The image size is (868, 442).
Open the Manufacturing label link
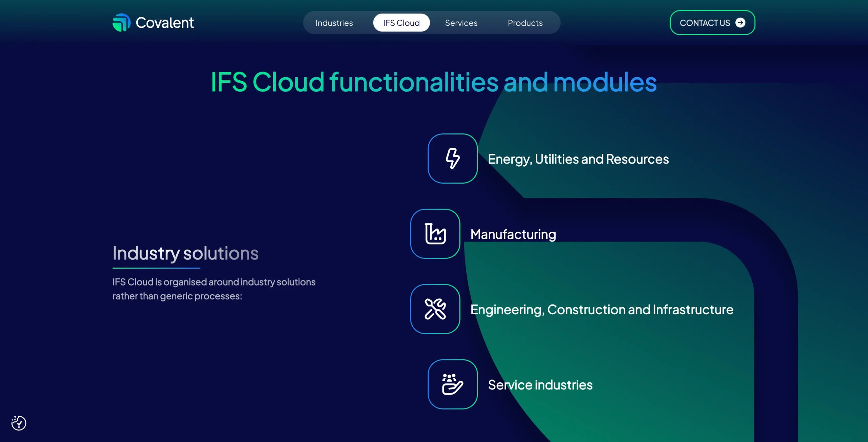click(513, 234)
